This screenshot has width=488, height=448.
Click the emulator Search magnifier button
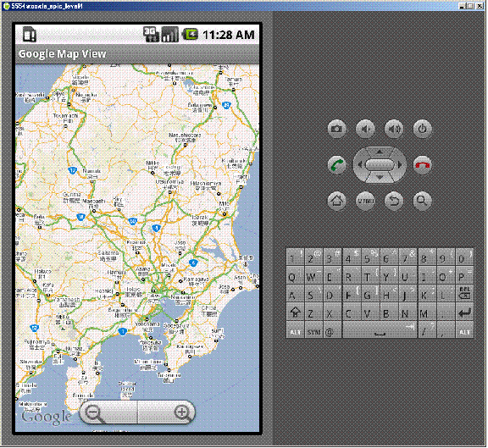422,201
